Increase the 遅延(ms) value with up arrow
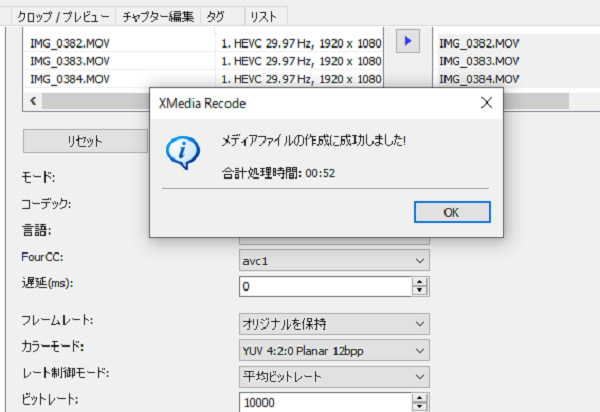The image size is (600, 412). pyautogui.click(x=420, y=282)
